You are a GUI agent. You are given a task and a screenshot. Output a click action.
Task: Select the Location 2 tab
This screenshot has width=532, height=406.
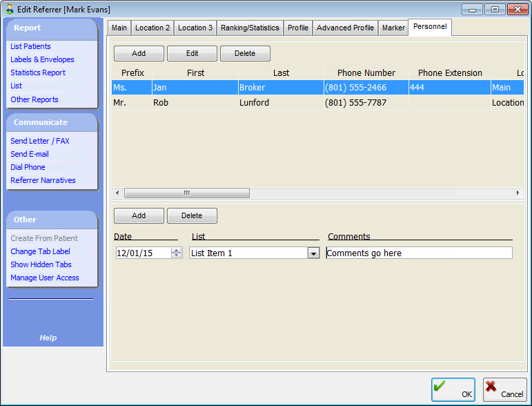(152, 28)
